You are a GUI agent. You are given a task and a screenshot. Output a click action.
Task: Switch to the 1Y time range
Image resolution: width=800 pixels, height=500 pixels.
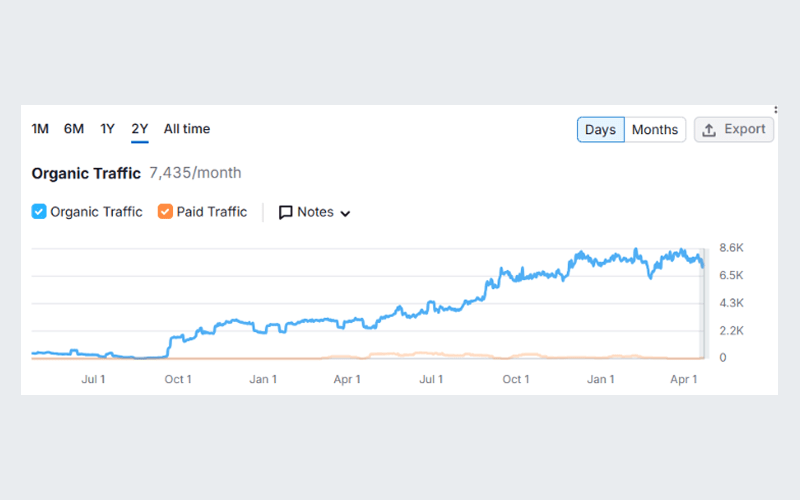107,129
